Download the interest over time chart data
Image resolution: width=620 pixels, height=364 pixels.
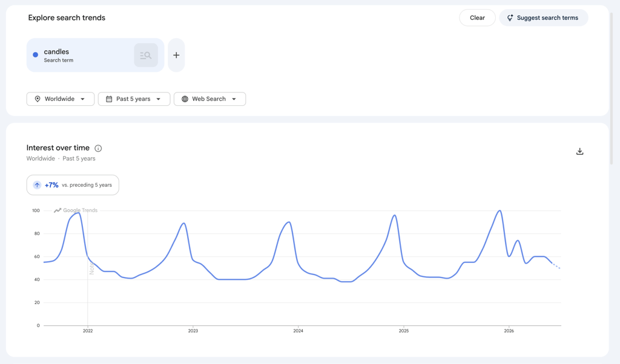tap(579, 151)
